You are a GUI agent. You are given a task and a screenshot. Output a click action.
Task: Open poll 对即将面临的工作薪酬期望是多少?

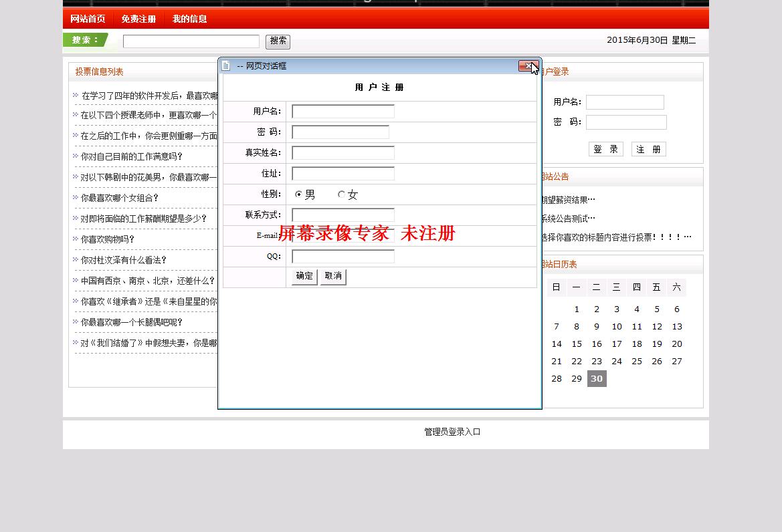point(143,219)
